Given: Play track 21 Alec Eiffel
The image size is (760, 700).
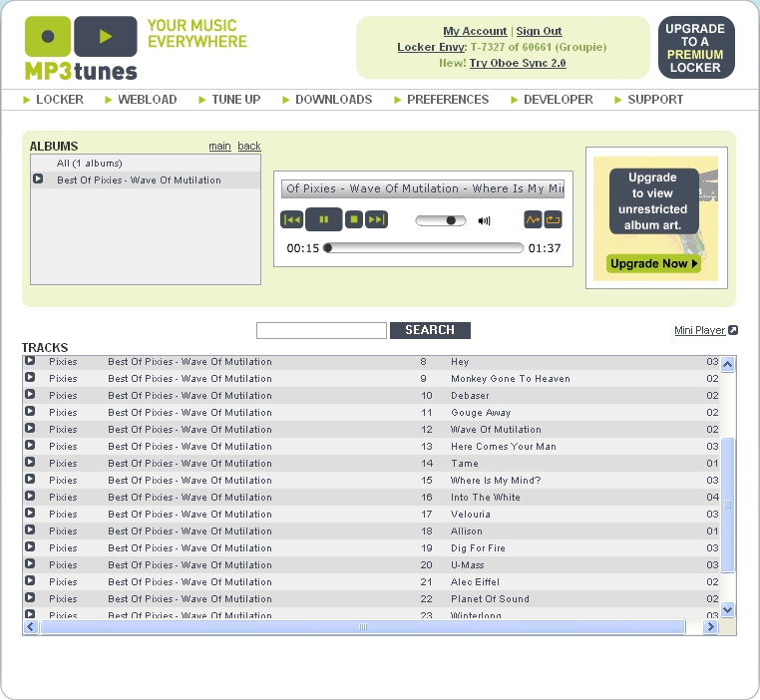Looking at the screenshot, I should (x=30, y=580).
